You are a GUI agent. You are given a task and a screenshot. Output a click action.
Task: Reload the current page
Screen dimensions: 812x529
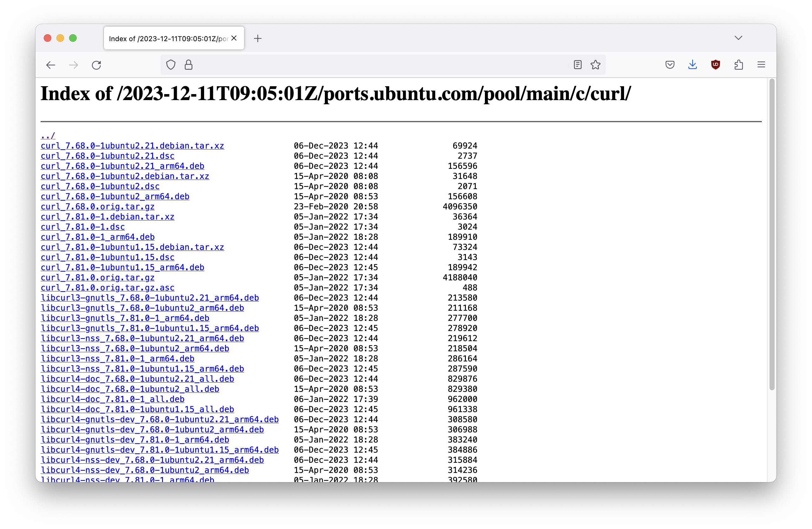[x=97, y=65]
